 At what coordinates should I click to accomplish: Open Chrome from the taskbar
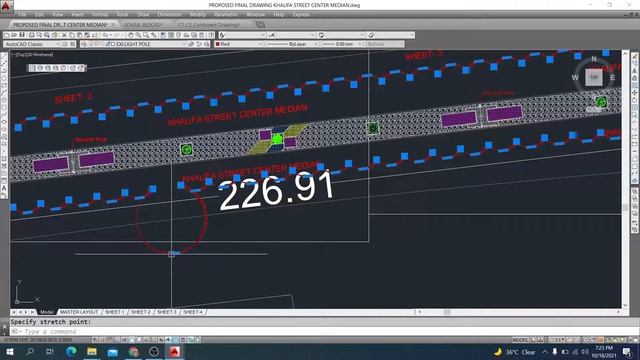(133, 351)
